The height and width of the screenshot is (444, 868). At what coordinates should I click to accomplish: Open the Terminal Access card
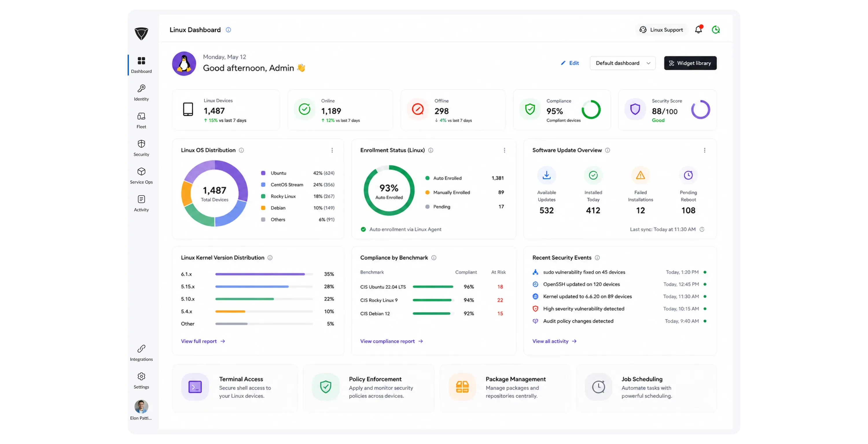tap(235, 388)
